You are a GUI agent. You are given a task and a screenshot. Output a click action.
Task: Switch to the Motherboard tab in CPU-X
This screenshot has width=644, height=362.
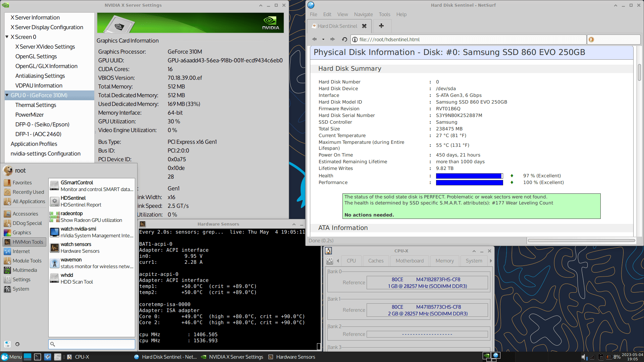(x=410, y=261)
